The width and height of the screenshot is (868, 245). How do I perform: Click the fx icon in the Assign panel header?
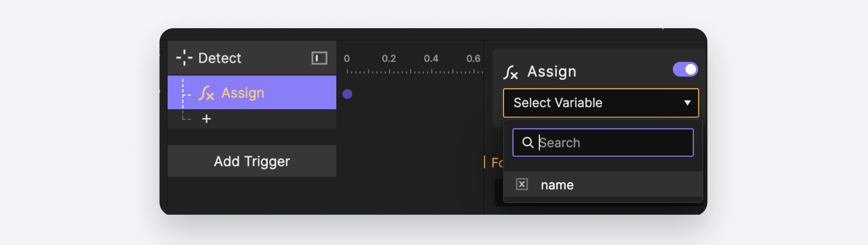[x=511, y=72]
